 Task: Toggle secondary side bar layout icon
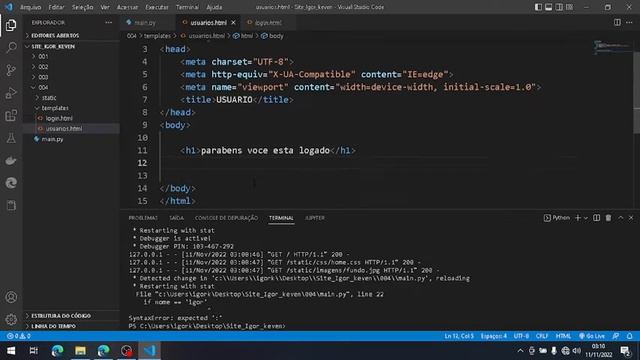point(559,7)
